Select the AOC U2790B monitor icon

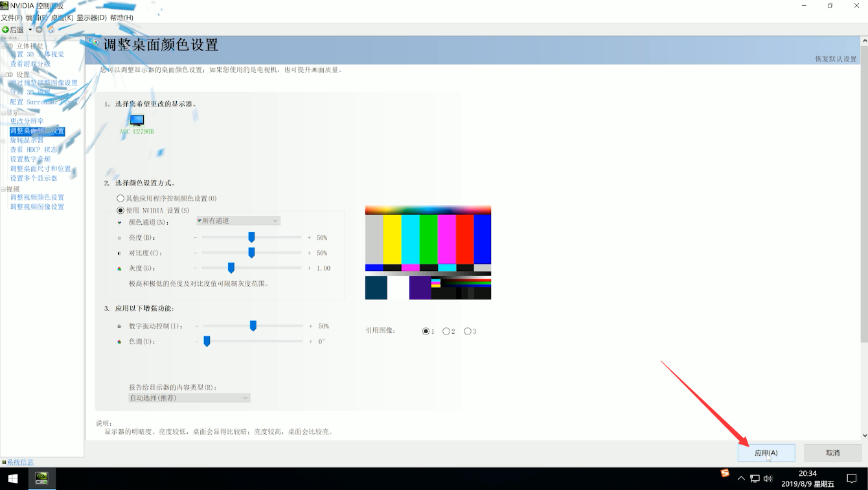tap(137, 121)
